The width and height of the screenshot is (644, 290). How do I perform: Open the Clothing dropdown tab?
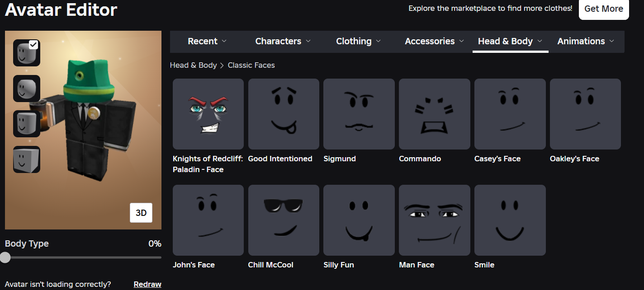coord(359,41)
